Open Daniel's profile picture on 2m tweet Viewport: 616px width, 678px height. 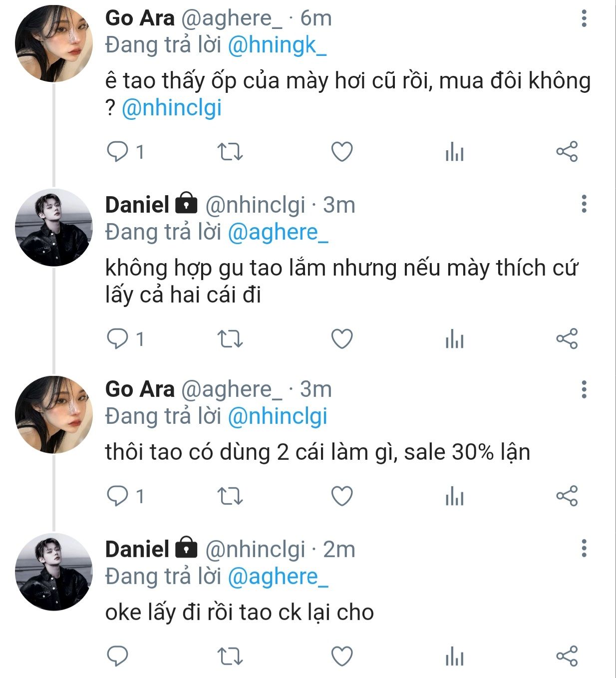point(54,572)
